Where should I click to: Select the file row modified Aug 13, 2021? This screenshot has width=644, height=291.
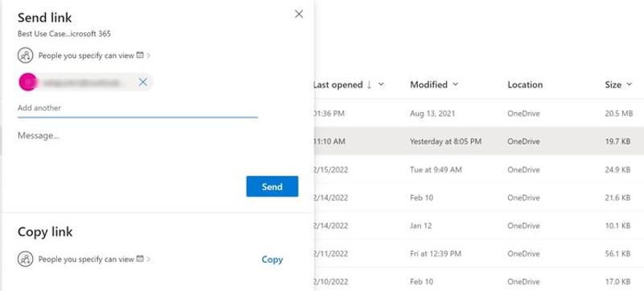478,114
